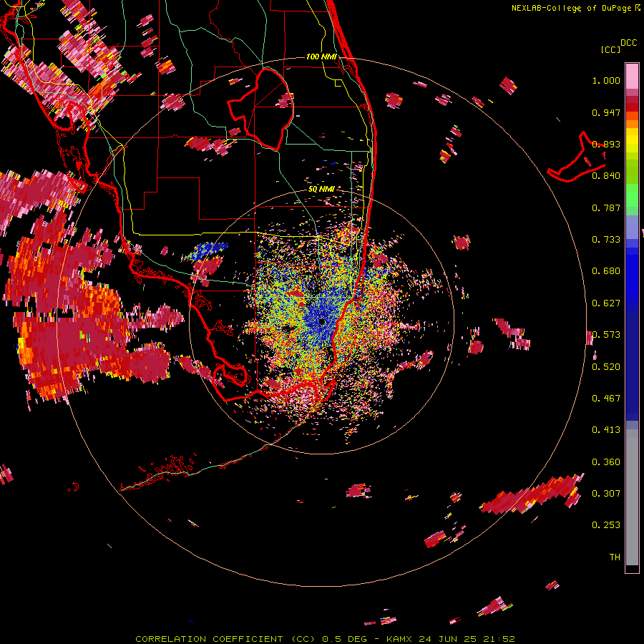Click the Lake Okeechobee outline on the map
This screenshot has width=644, height=644.
click(x=261, y=109)
